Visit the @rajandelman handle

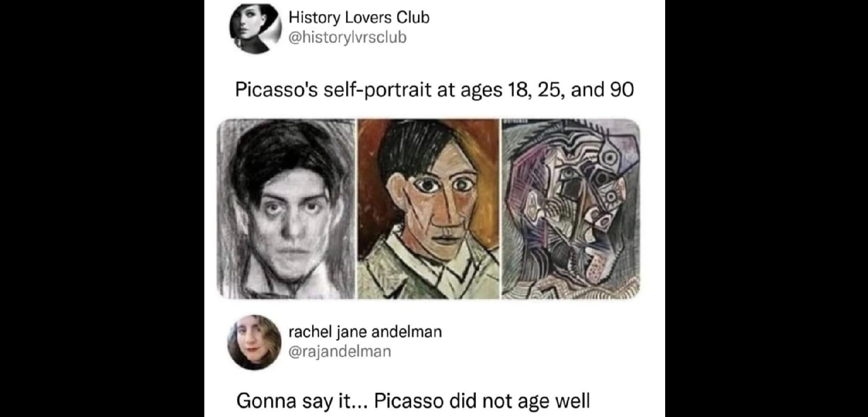tap(340, 351)
